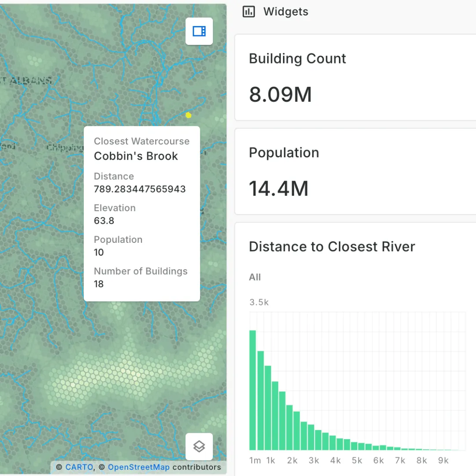Click the elevation value 63.8 in tooltip
Viewport: 476px width, 476px height.
tap(104, 221)
